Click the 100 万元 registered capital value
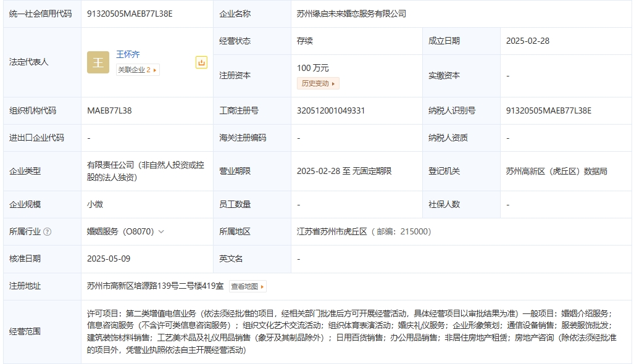Image resolution: width=634 pixels, height=364 pixels. coord(313,68)
